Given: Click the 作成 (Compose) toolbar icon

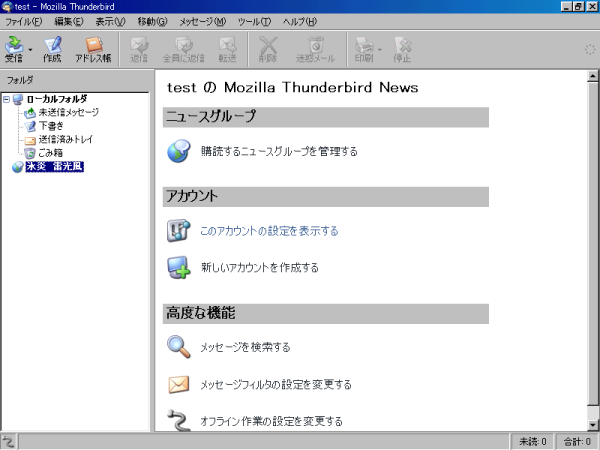Looking at the screenshot, I should click(52, 49).
